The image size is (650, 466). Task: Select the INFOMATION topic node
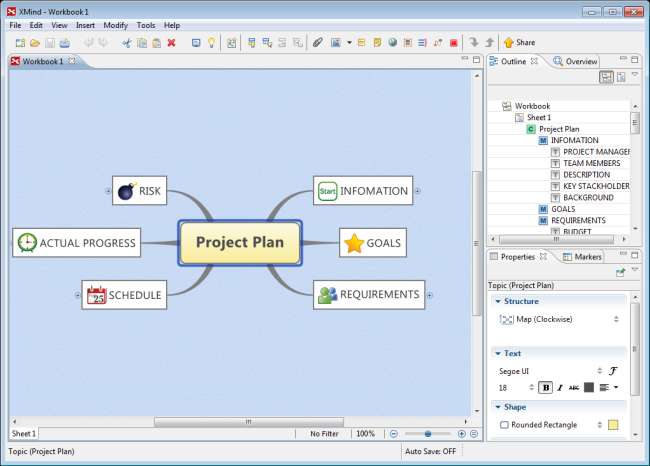363,191
